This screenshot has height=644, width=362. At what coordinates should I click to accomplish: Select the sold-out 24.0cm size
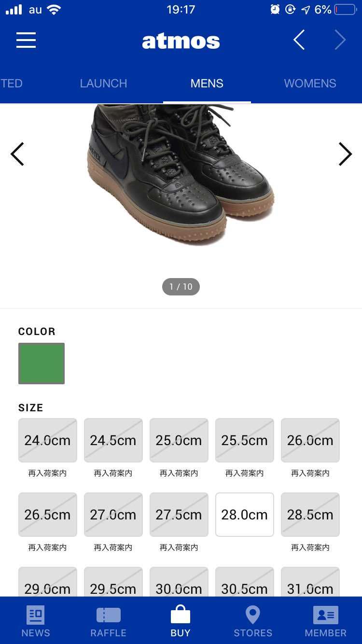[48, 440]
